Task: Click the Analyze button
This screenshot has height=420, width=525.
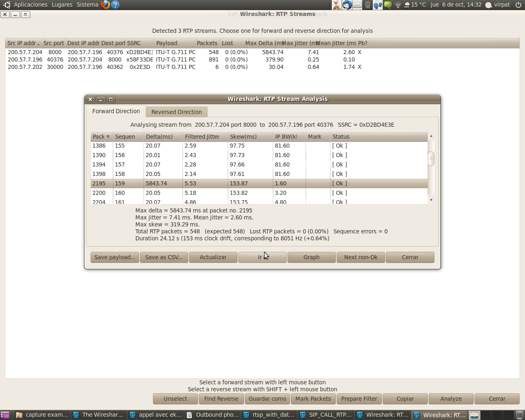Action: [451, 399]
